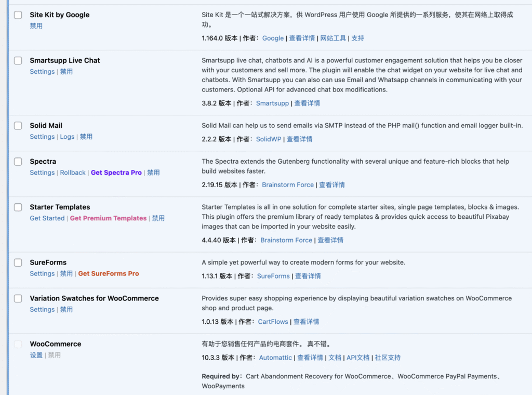The image size is (532, 395).
Task: Select the SureForms plugin checkbox
Action: click(x=18, y=262)
